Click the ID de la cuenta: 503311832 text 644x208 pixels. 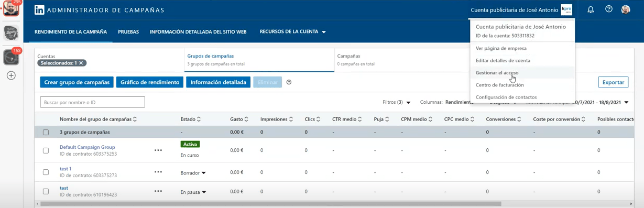[505, 36]
